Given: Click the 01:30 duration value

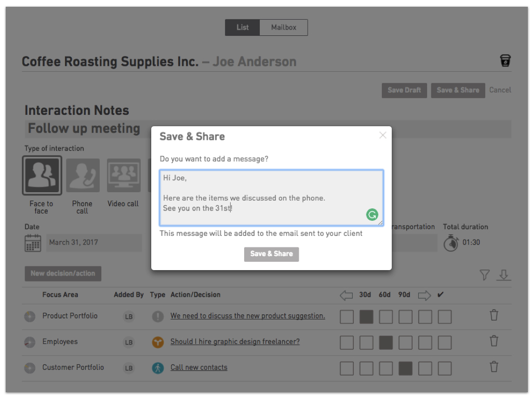Looking at the screenshot, I should click(x=471, y=242).
